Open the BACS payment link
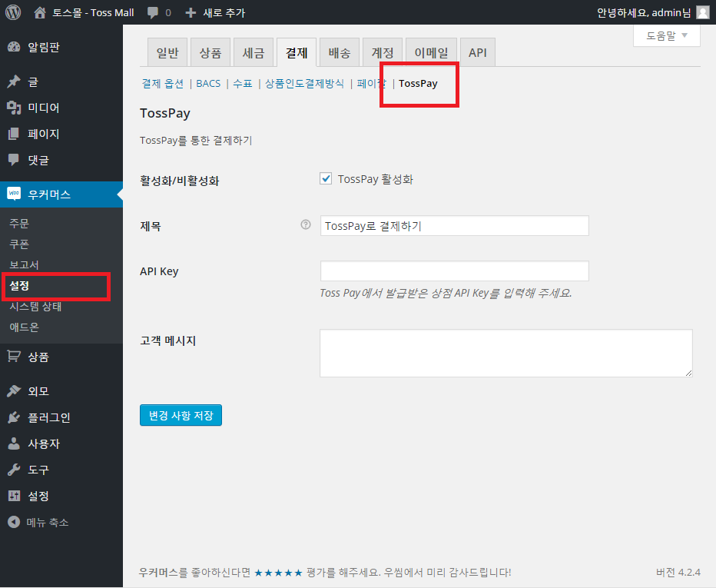Screen dimensions: 716x588 coord(208,83)
